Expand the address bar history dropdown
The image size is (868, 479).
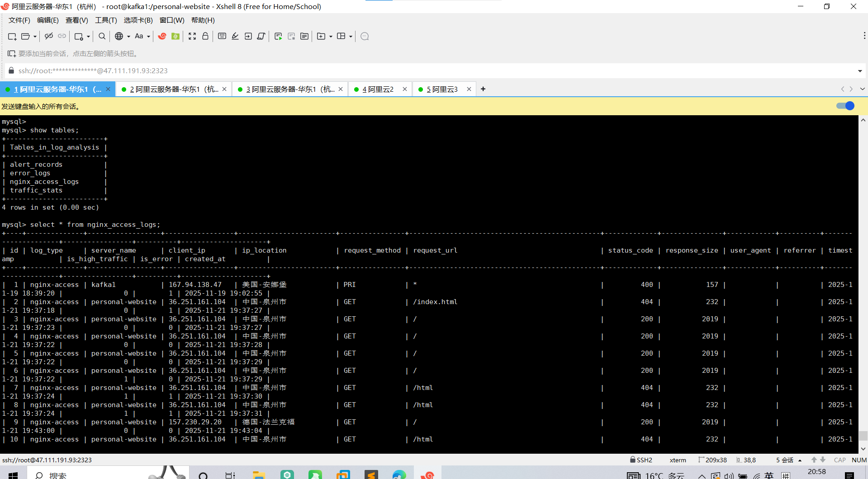(860, 71)
